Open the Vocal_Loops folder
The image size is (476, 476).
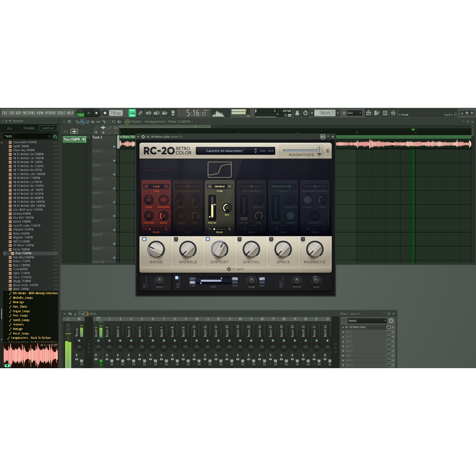[x=21, y=333]
